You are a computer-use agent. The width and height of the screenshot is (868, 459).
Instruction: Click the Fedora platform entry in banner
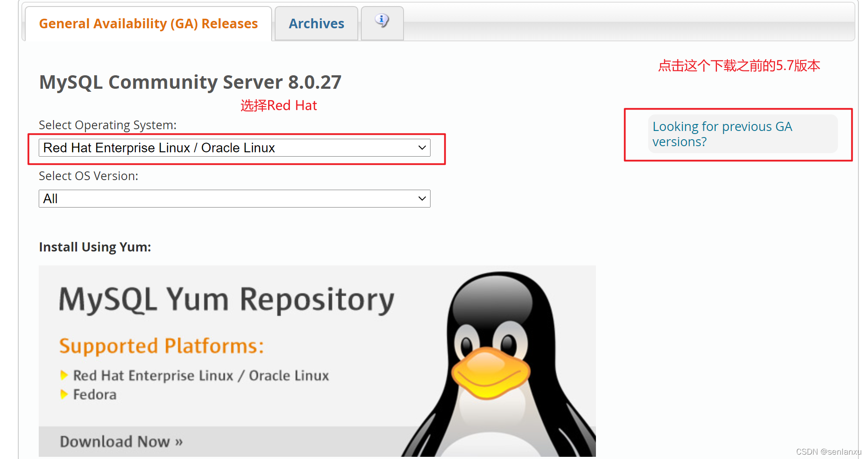[x=94, y=395]
